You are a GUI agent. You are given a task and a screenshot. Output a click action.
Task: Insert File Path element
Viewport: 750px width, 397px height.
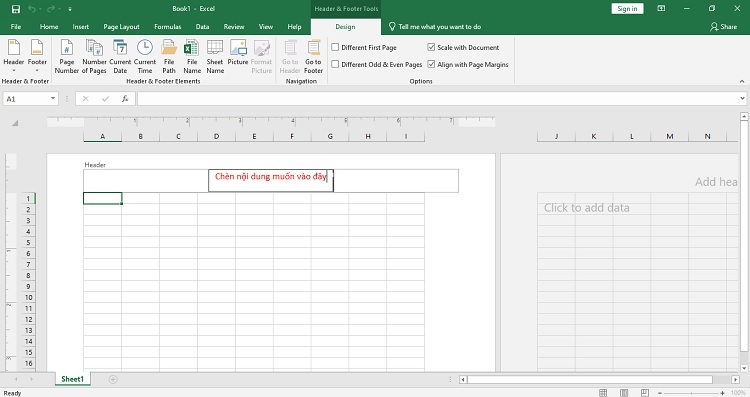click(x=169, y=56)
